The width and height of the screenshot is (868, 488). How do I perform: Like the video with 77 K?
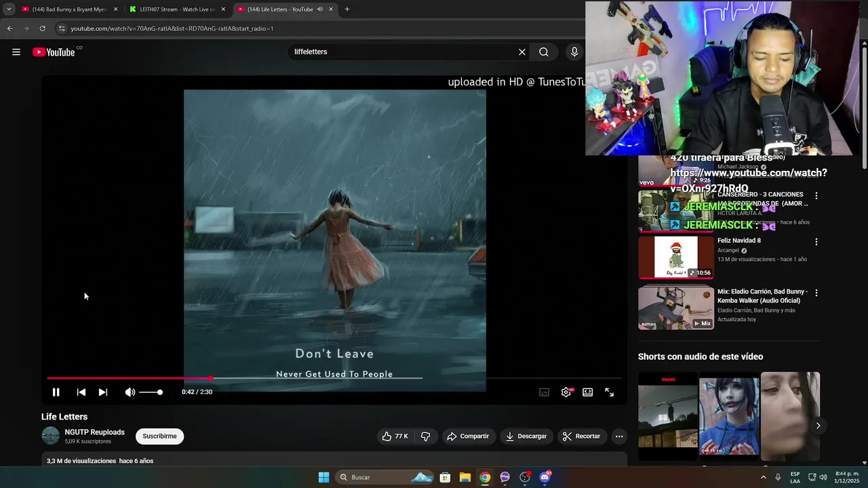point(395,436)
